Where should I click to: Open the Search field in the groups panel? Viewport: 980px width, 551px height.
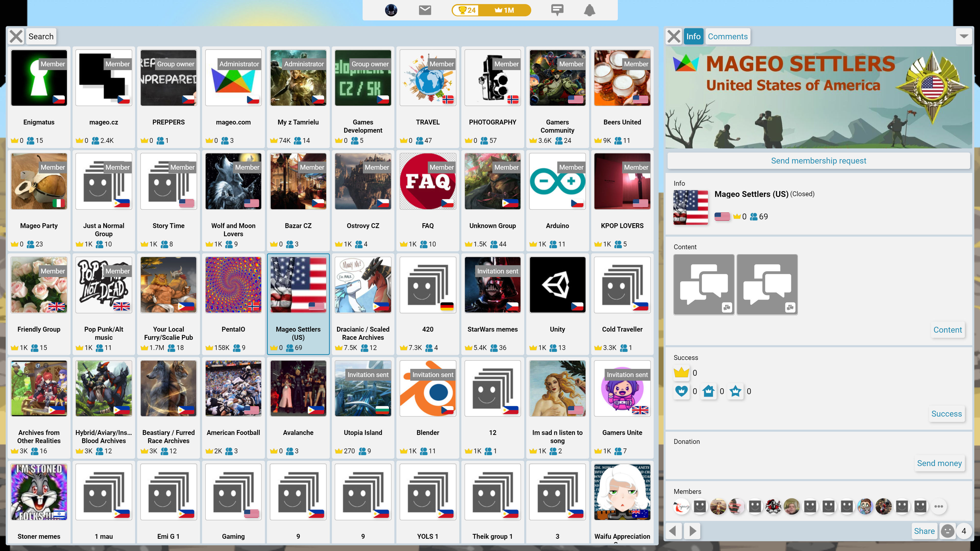point(41,36)
